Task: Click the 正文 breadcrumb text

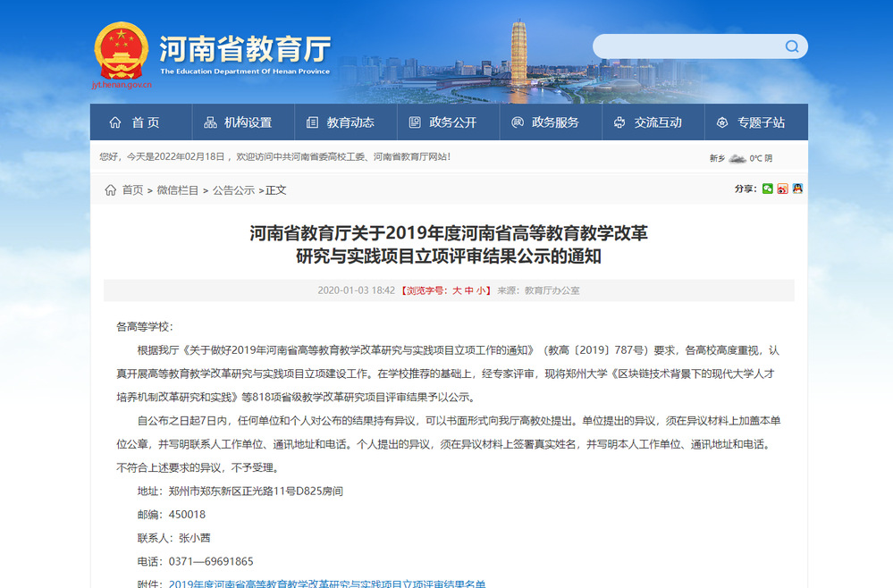Action: pos(275,190)
